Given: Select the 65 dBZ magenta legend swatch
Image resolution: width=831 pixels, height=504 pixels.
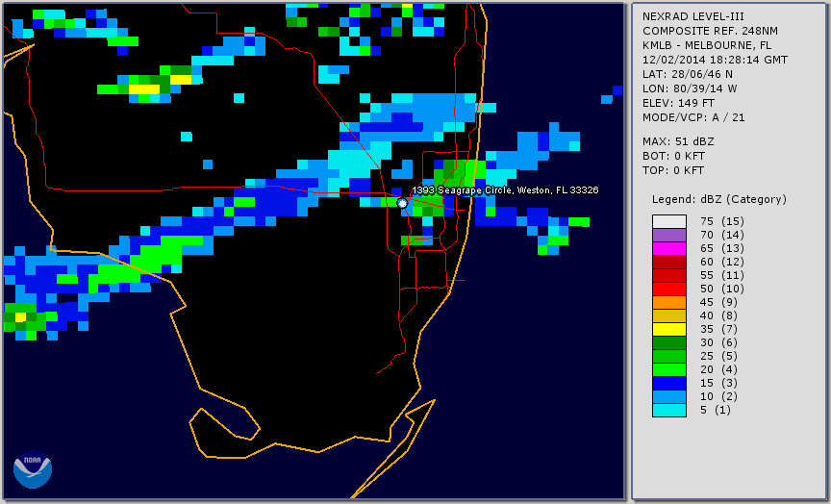Looking at the screenshot, I should [x=669, y=248].
